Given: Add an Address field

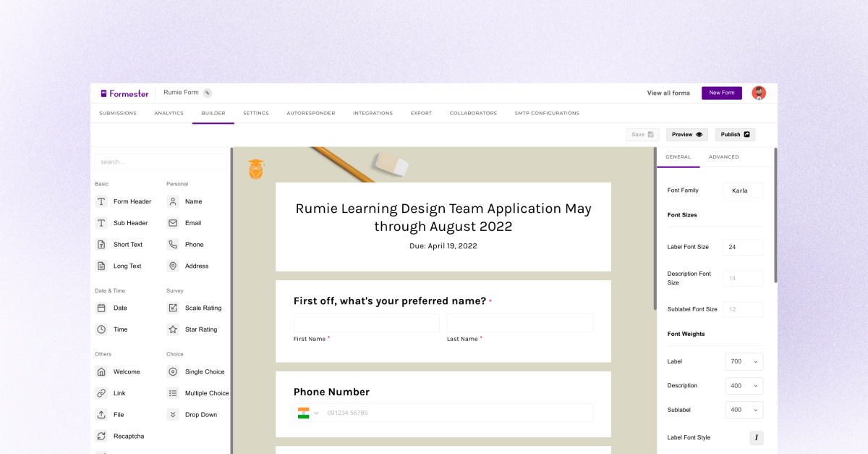Looking at the screenshot, I should 174,266.
